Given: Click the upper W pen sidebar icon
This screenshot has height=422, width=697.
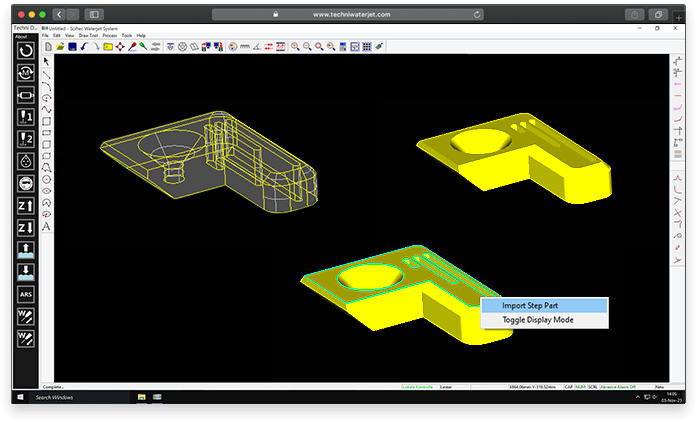Looking at the screenshot, I should tap(26, 317).
